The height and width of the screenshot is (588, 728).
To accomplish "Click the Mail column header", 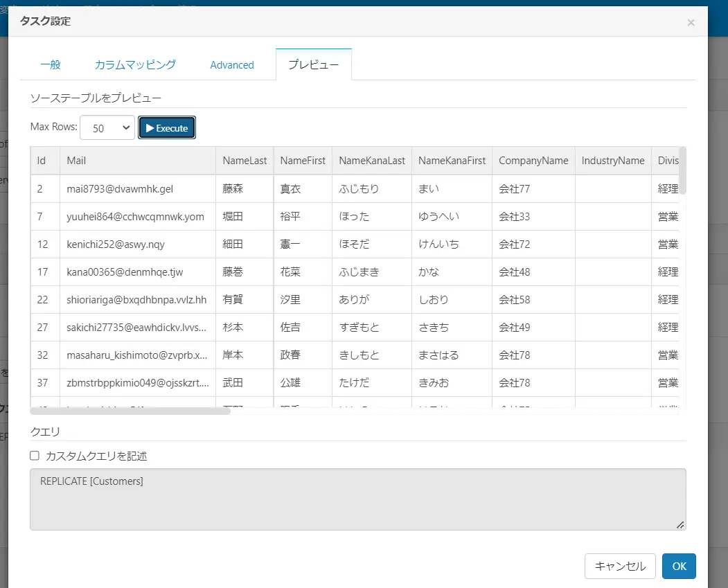I will [x=138, y=161].
